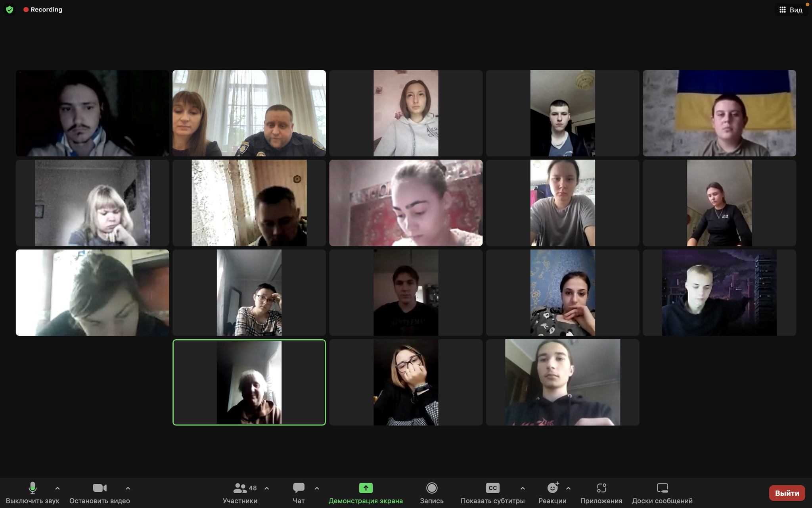The height and width of the screenshot is (508, 812).
Task: Open the Участники participants panel
Action: pos(240,493)
